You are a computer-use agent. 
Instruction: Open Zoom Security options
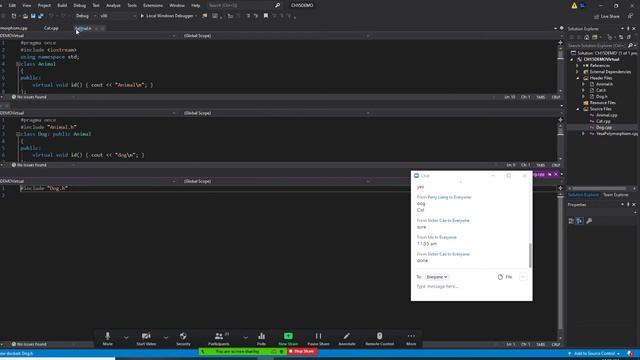pyautogui.click(x=183, y=338)
